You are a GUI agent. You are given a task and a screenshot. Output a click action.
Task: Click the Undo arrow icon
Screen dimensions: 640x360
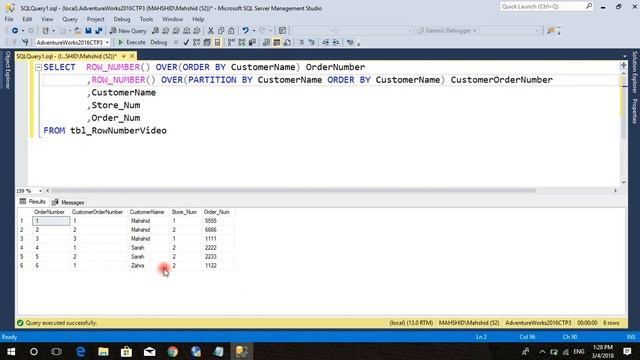245,31
